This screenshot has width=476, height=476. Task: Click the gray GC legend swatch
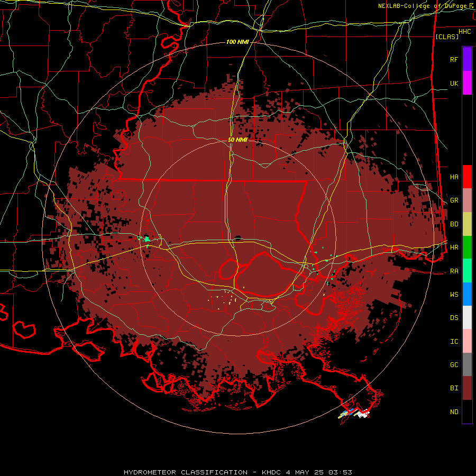[467, 364]
